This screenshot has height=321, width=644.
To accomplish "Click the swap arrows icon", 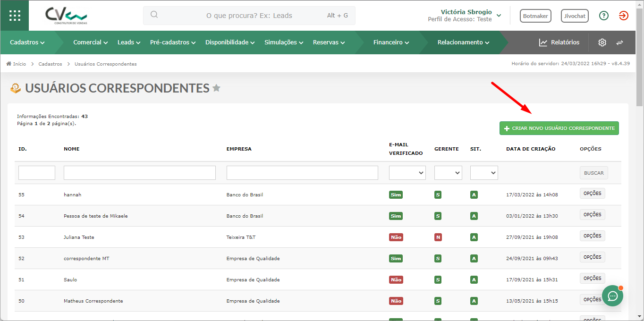I will (x=619, y=42).
